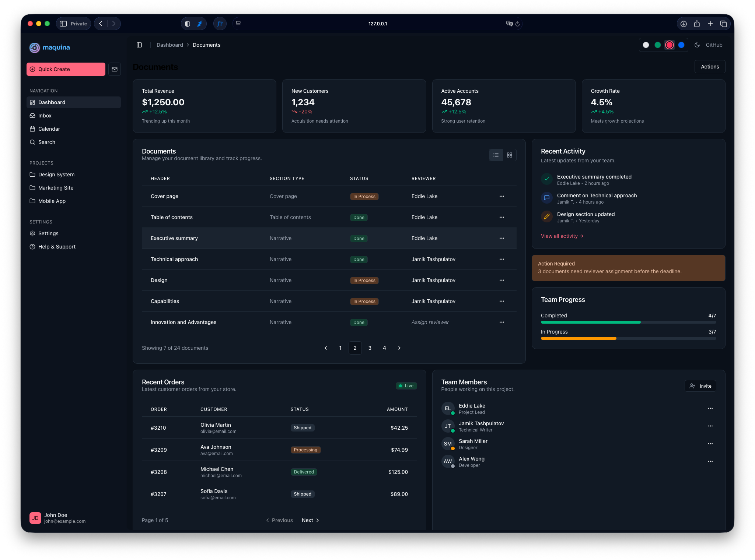
Task: Go to next documents page with right chevron
Action: (399, 348)
